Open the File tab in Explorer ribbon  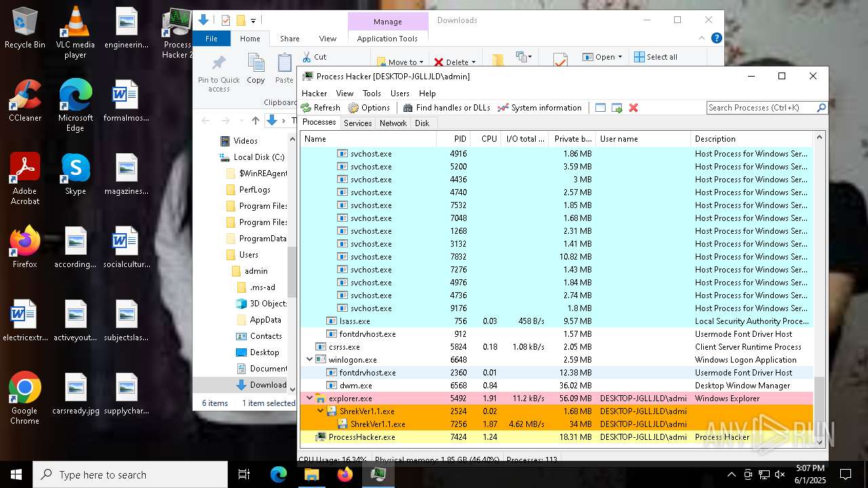pos(212,39)
